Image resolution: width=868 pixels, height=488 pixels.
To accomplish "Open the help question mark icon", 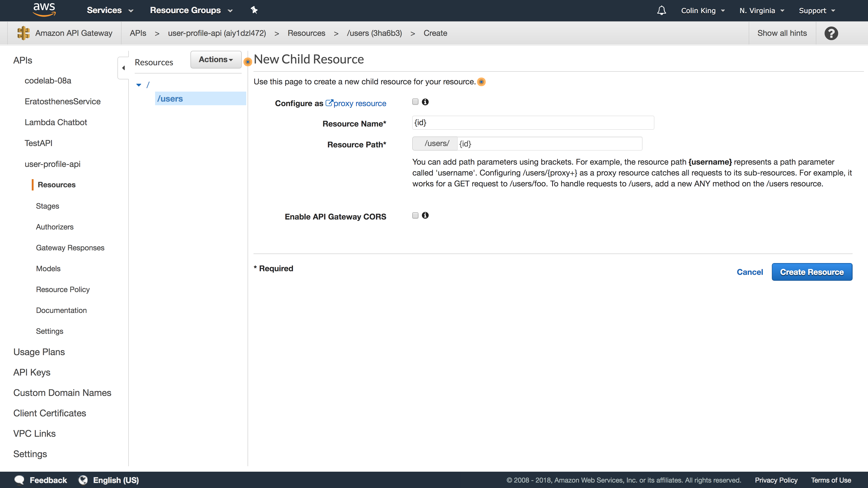I will (x=831, y=33).
